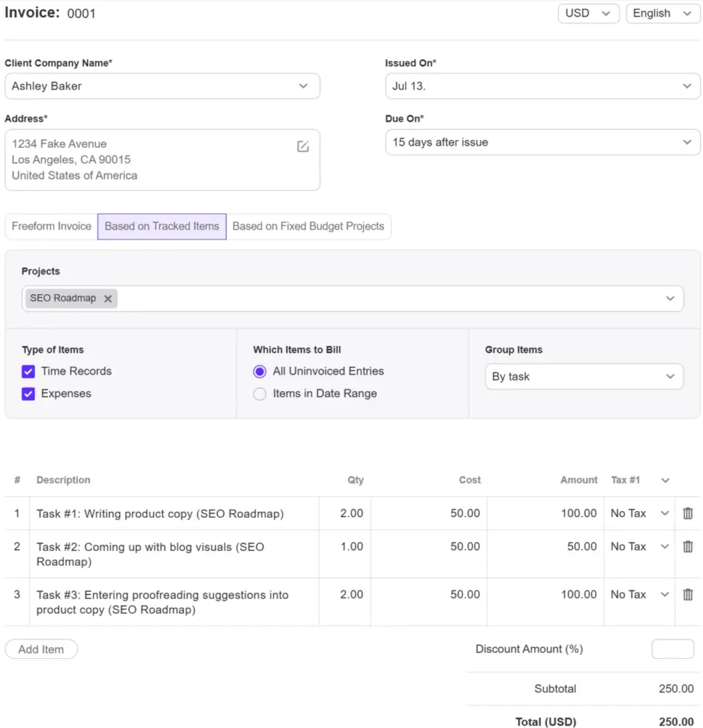Remove SEO Roadmap project tag
The width and height of the screenshot is (703, 728).
click(108, 298)
